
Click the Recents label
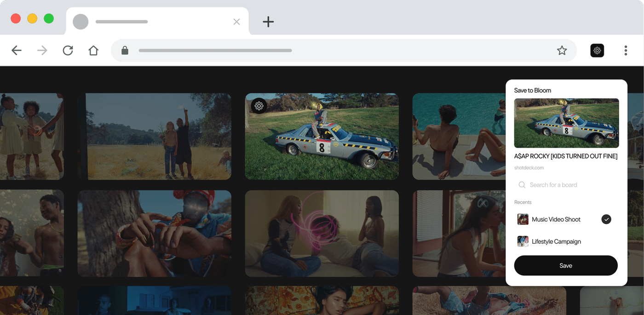(523, 202)
